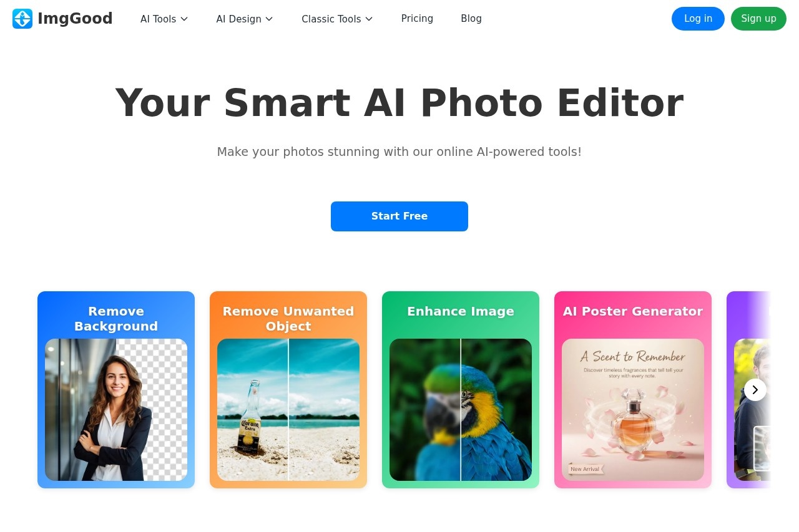The width and height of the screenshot is (799, 532).
Task: Click the AI Design chevron arrow
Action: point(269,19)
